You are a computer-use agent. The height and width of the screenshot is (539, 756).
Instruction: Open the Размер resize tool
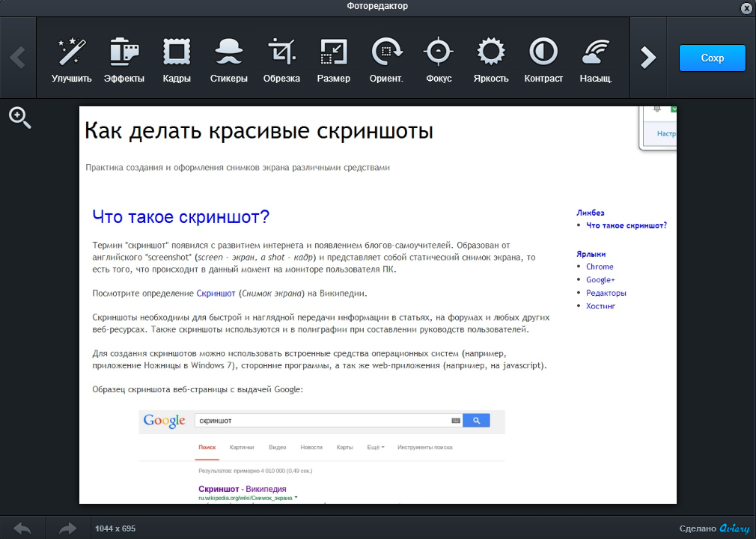(334, 60)
